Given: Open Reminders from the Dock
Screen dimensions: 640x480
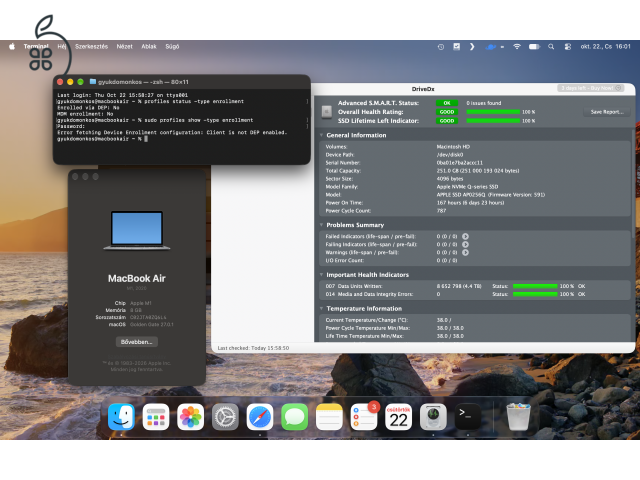Looking at the screenshot, I should pos(364,417).
